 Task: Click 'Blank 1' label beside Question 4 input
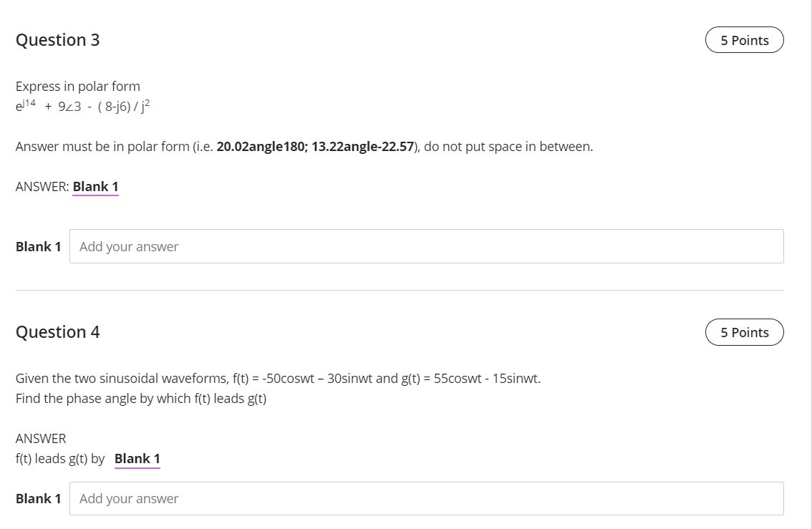pos(38,498)
